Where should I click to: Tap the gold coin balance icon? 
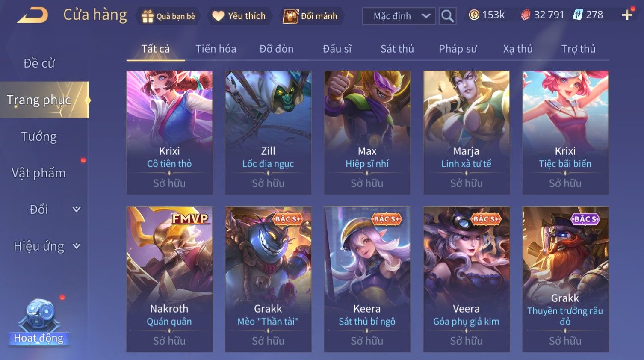click(474, 15)
